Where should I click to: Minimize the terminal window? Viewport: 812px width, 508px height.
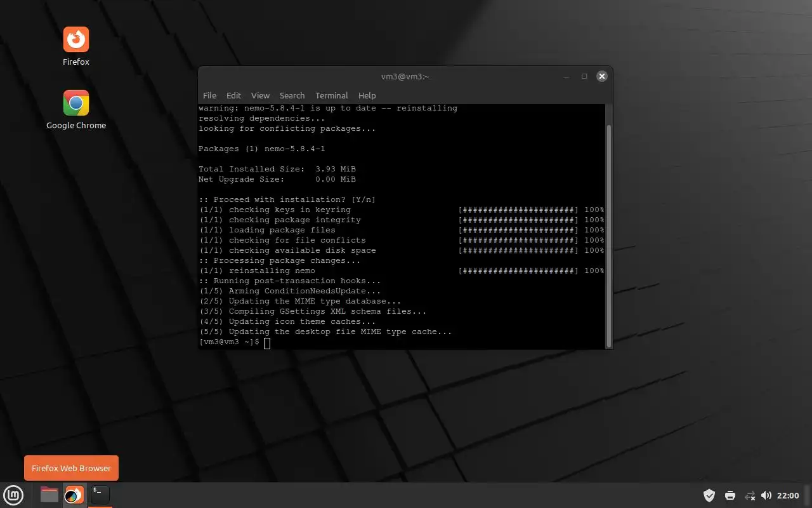click(566, 76)
